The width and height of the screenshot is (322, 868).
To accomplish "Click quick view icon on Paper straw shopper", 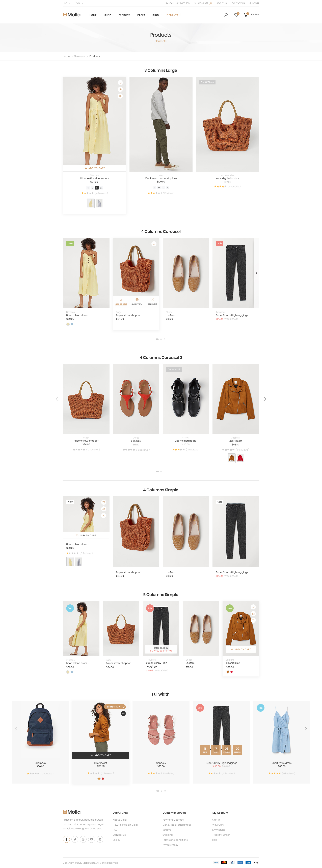I will pos(137,301).
